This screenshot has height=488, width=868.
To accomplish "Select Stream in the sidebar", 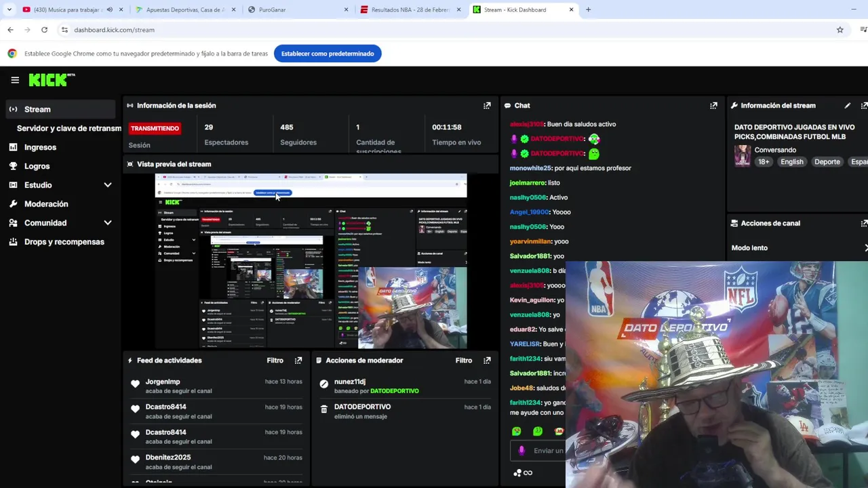I will click(x=60, y=109).
